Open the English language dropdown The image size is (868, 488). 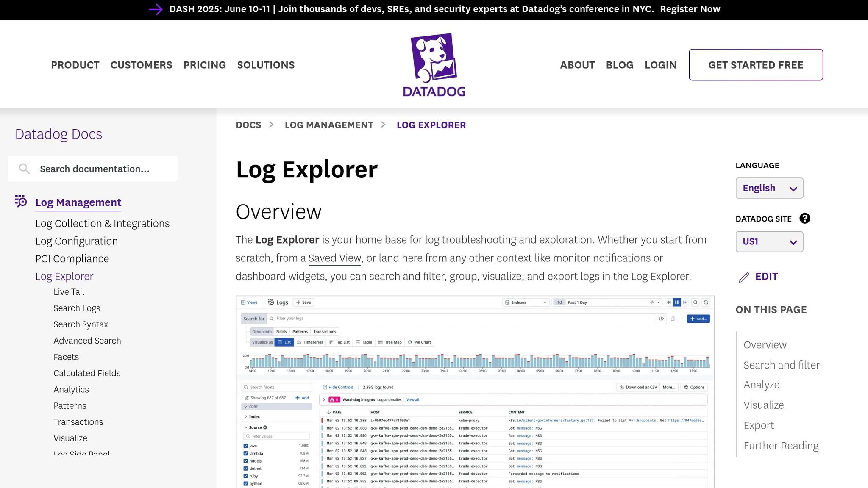click(x=769, y=188)
